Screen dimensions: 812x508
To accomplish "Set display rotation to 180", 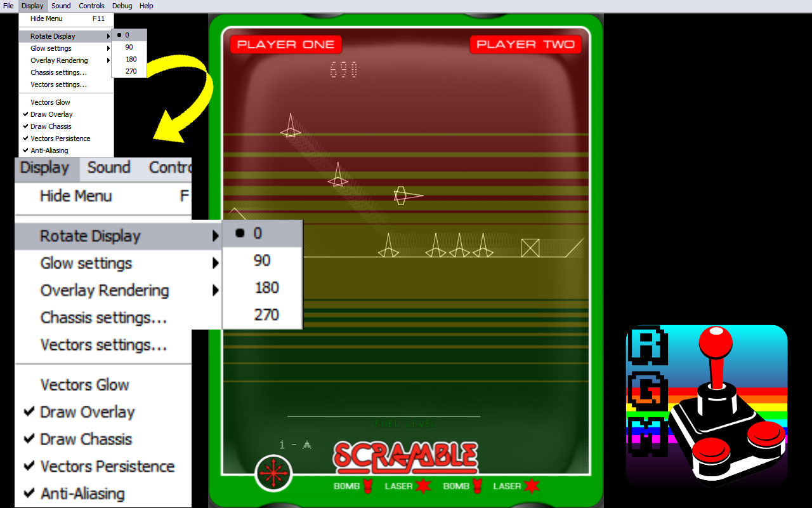I will (x=129, y=59).
